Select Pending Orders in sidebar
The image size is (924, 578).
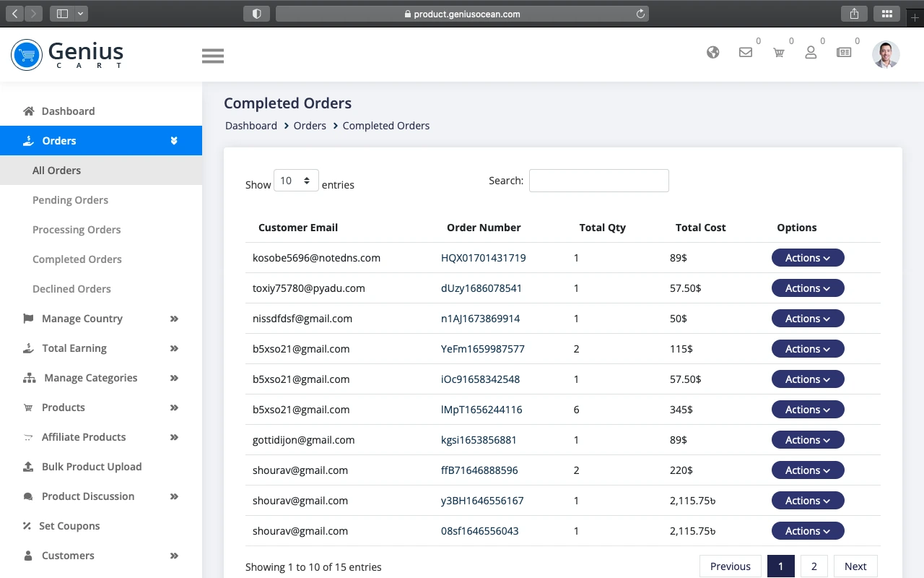tap(70, 200)
